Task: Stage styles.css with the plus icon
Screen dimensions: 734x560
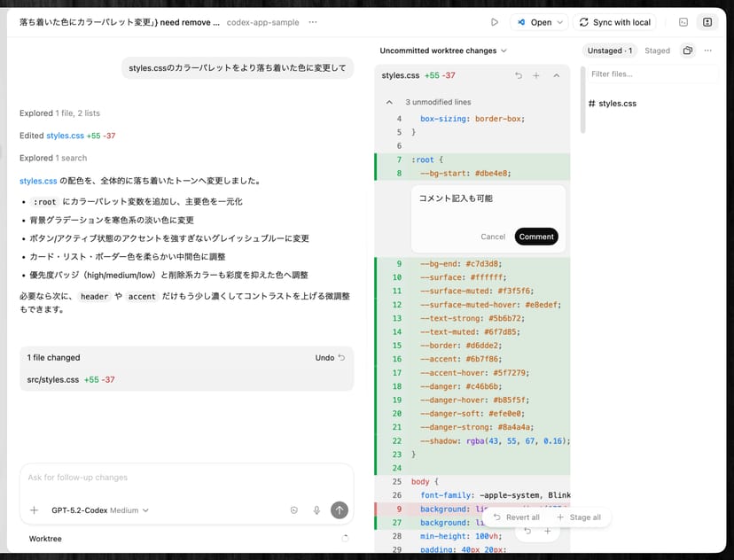Action: click(536, 76)
